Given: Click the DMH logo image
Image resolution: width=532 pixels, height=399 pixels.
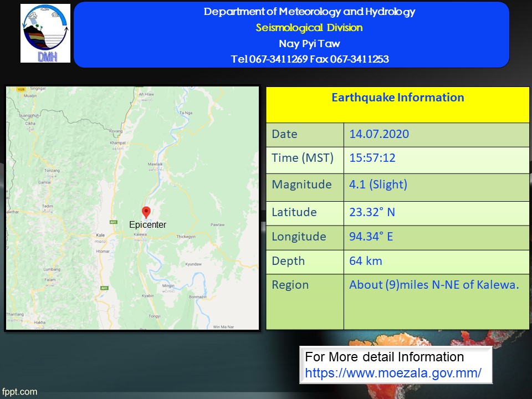Looking at the screenshot, I should [45, 33].
